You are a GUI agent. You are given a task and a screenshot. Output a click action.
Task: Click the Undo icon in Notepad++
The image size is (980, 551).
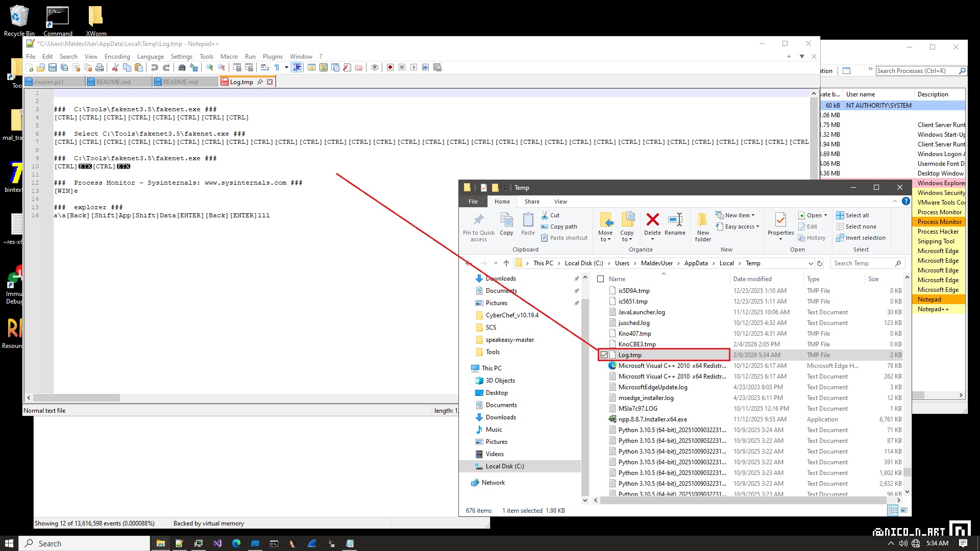(x=154, y=67)
